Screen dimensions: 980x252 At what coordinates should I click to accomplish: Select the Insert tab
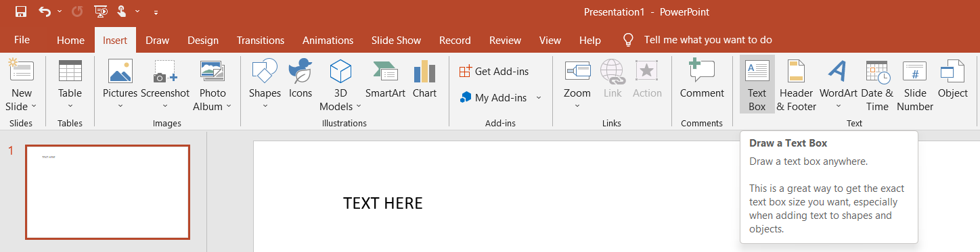(x=115, y=41)
